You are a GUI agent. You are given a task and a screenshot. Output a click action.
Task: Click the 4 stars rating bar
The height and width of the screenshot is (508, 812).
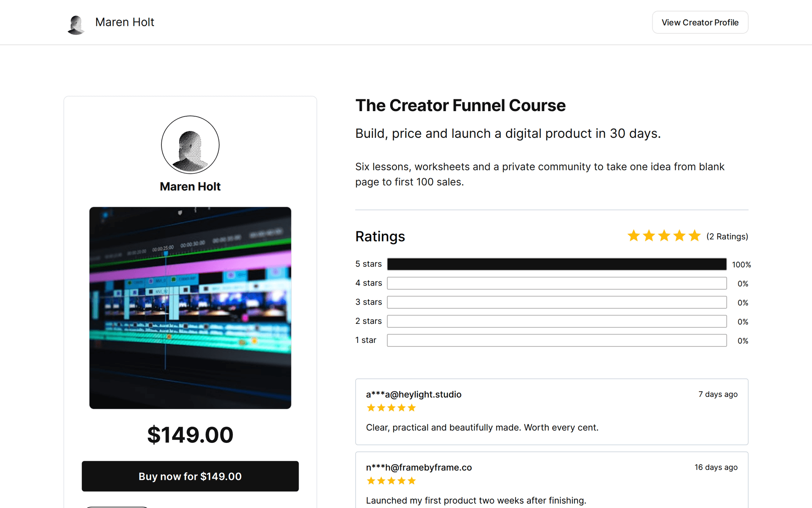[x=557, y=283]
